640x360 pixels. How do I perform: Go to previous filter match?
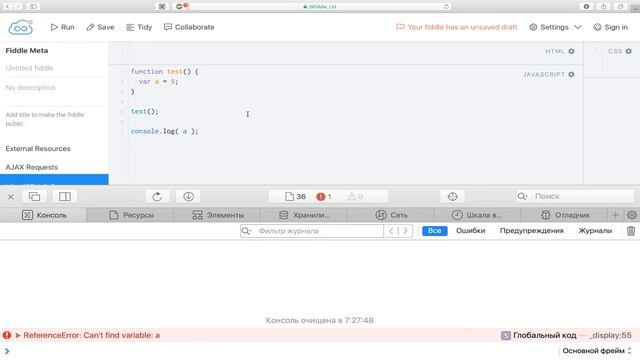(x=391, y=231)
